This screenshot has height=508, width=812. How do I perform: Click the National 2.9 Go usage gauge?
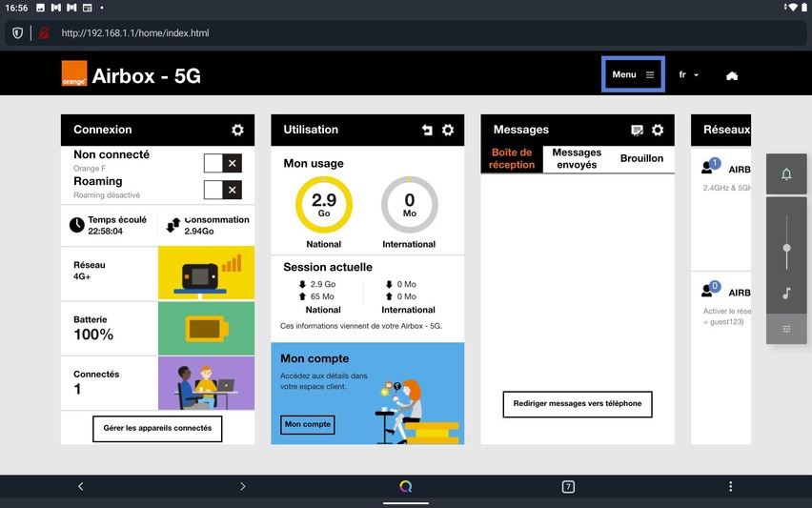[x=324, y=205]
